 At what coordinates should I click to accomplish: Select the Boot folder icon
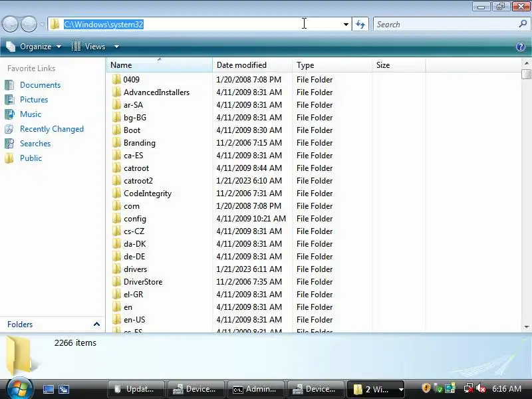116,130
